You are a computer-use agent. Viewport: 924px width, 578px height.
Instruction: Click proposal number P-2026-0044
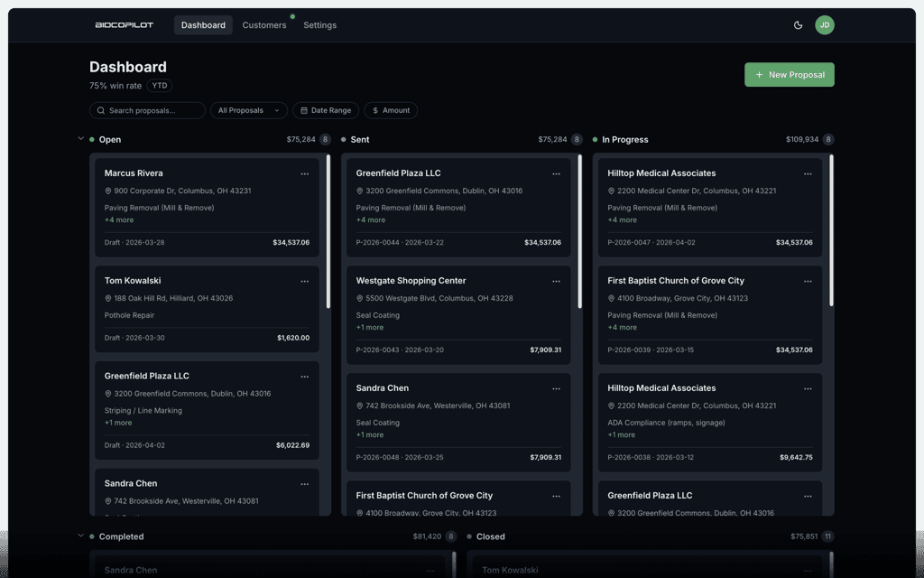[x=377, y=242]
